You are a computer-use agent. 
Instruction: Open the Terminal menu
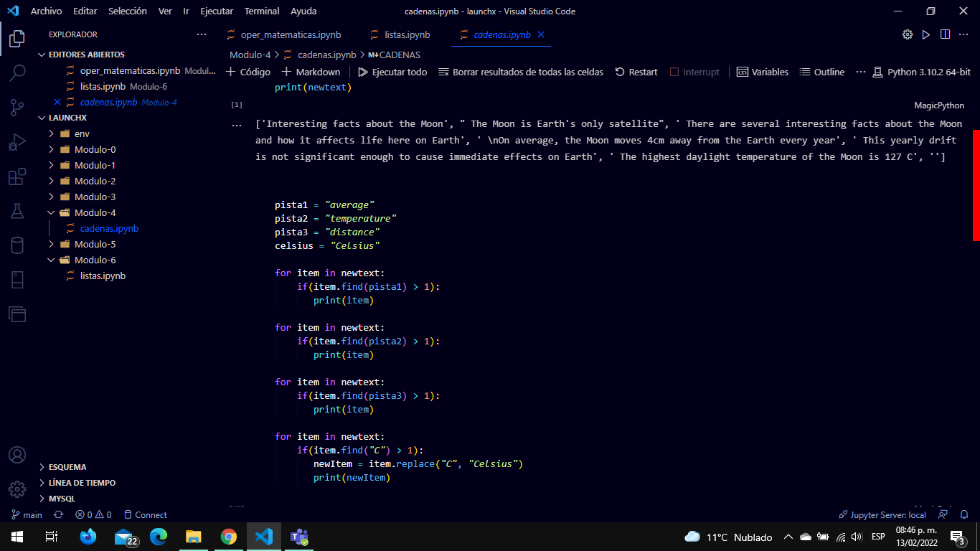(262, 11)
